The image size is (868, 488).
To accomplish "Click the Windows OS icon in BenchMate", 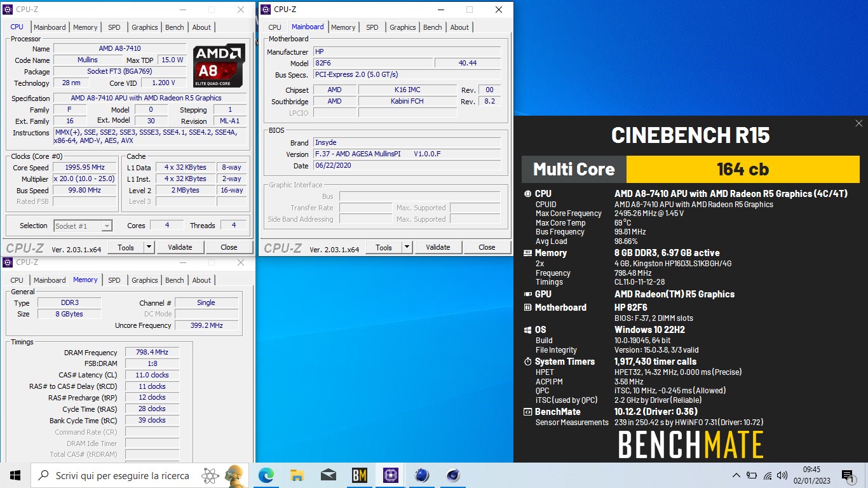I will tap(527, 330).
